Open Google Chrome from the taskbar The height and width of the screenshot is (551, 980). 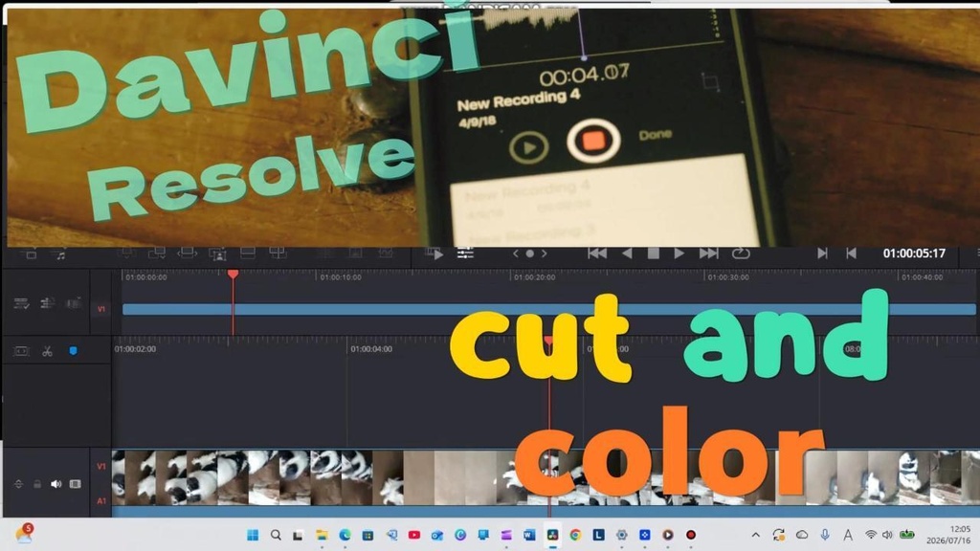coord(575,535)
